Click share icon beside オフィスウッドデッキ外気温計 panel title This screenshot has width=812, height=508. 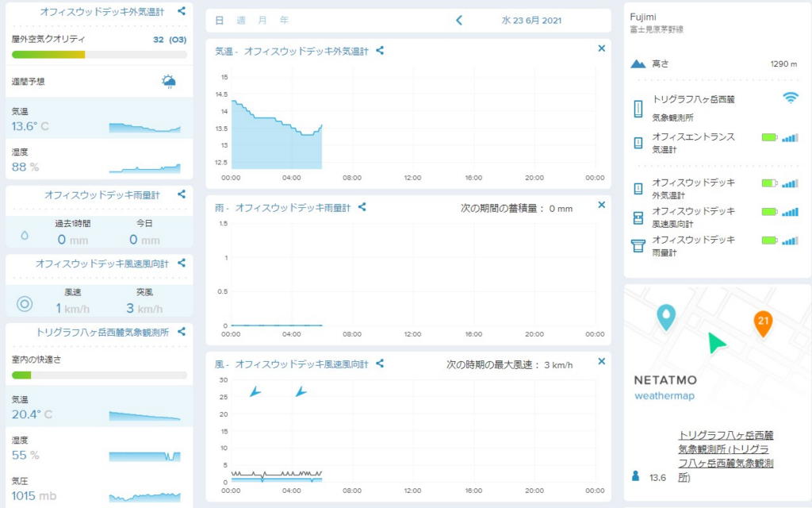tap(182, 12)
